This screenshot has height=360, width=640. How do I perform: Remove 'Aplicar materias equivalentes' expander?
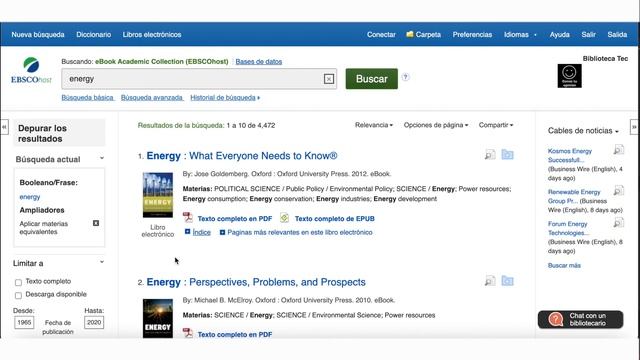pos(96,223)
